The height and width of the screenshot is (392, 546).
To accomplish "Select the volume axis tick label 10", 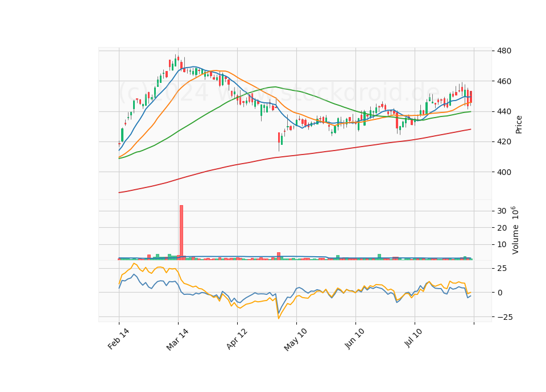I will point(502,244).
